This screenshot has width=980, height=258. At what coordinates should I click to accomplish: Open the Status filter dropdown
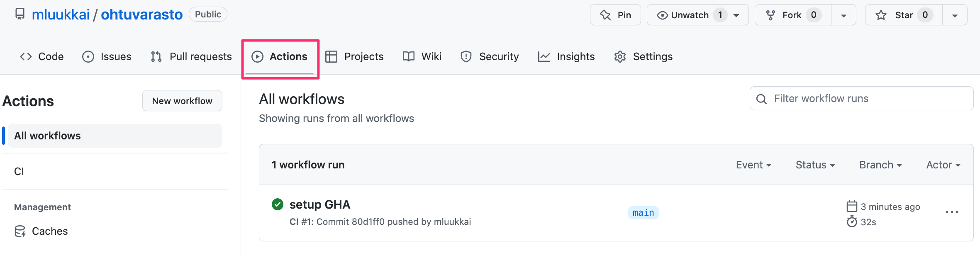point(815,165)
